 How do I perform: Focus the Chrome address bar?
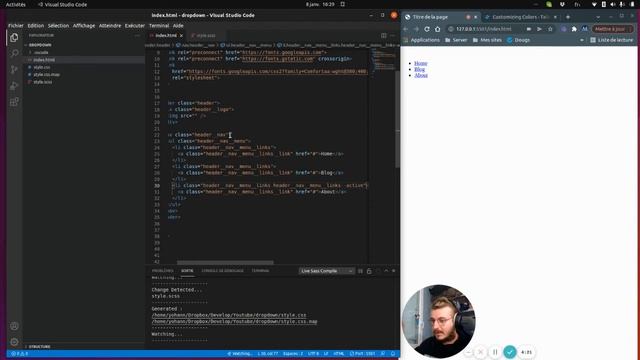point(484,29)
